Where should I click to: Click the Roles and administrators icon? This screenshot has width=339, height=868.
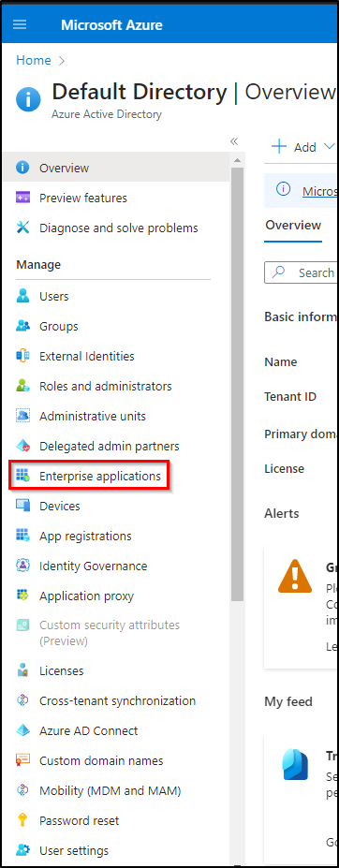22,386
